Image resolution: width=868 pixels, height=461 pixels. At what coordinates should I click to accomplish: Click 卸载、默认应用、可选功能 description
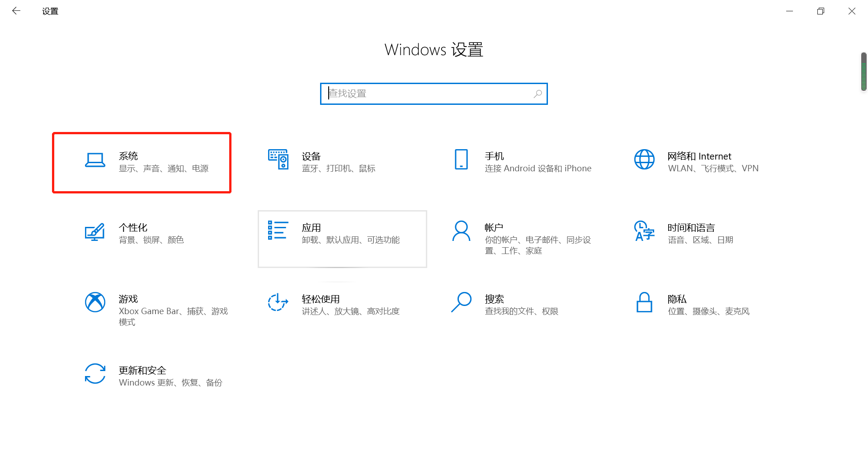click(351, 240)
